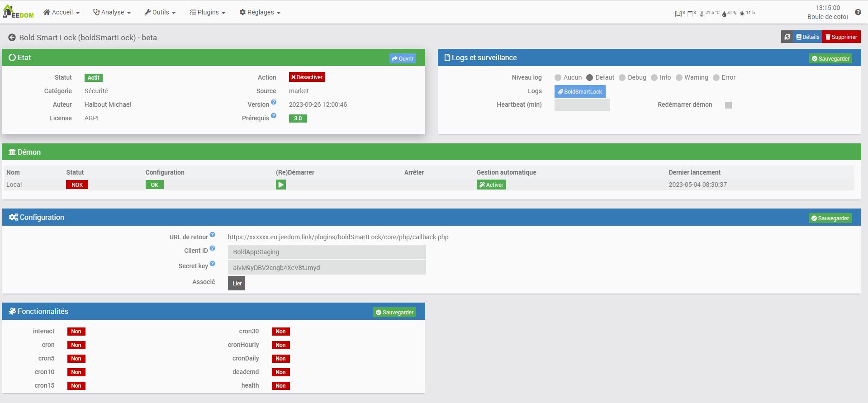Open the help question mark icon

(x=858, y=12)
